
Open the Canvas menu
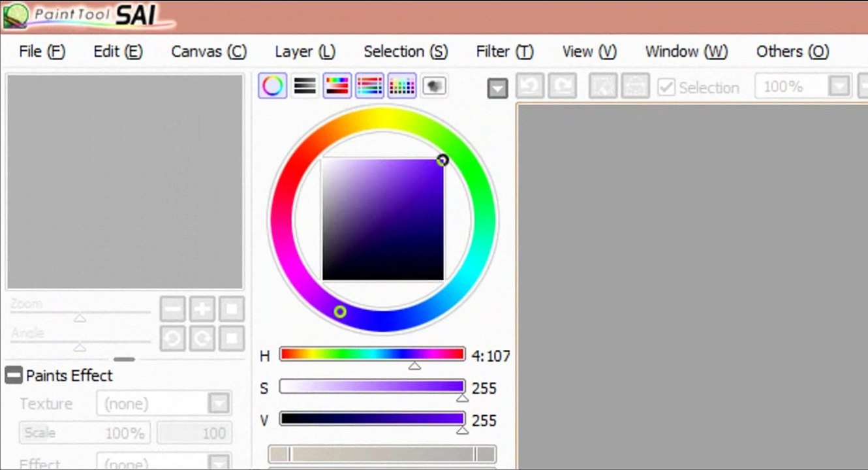coord(209,52)
